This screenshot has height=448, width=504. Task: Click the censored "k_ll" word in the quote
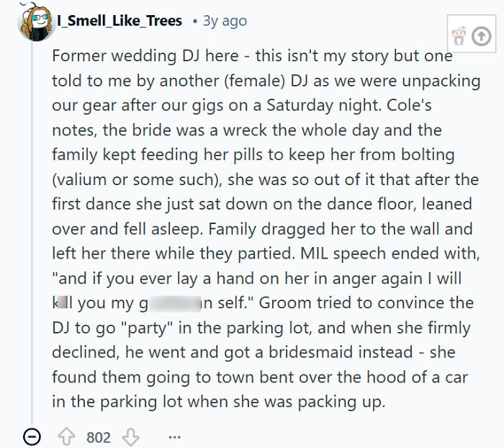pyautogui.click(x=62, y=303)
